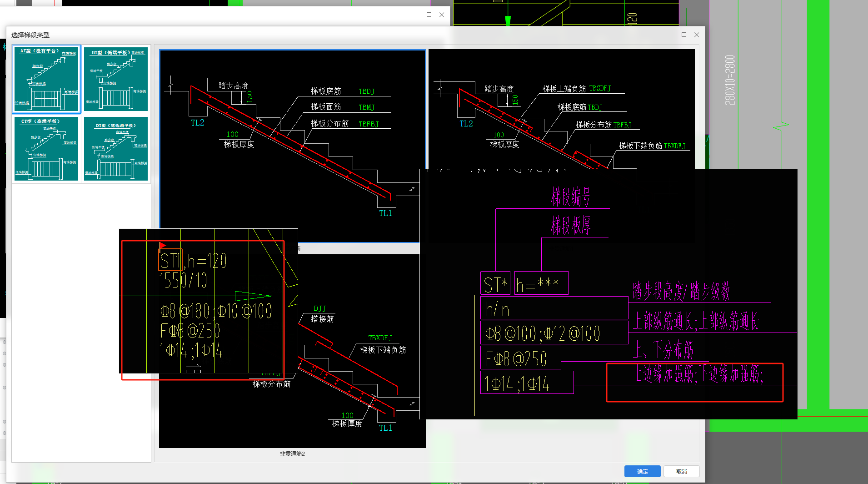Click the TBSDFJ value in second diagram
Image resolution: width=868 pixels, height=484 pixels.
[x=600, y=88]
